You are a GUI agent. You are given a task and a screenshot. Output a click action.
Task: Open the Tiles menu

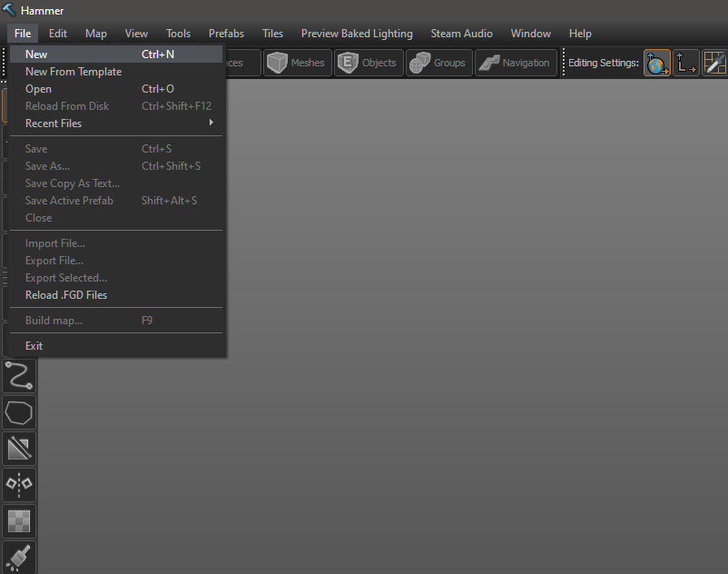click(272, 34)
